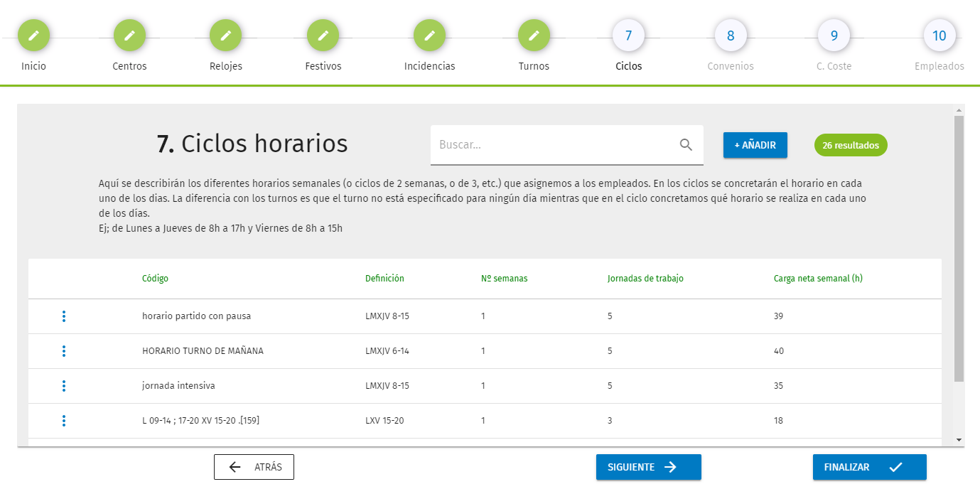980x494 pixels.
Task: Click the scrollbar up arrow
Action: [959, 110]
